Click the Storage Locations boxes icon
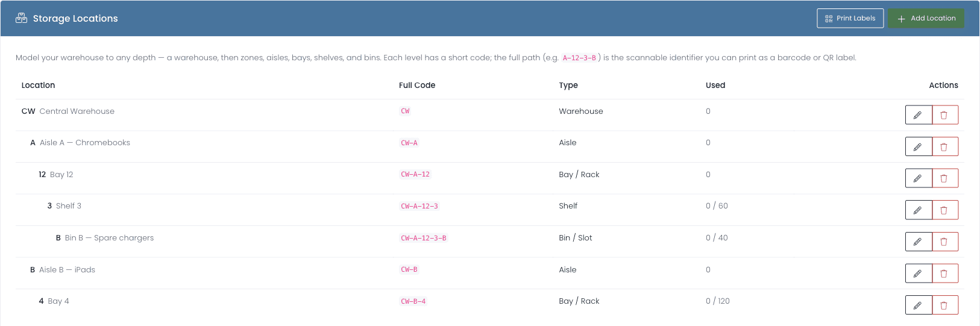The width and height of the screenshot is (980, 326). [22, 18]
